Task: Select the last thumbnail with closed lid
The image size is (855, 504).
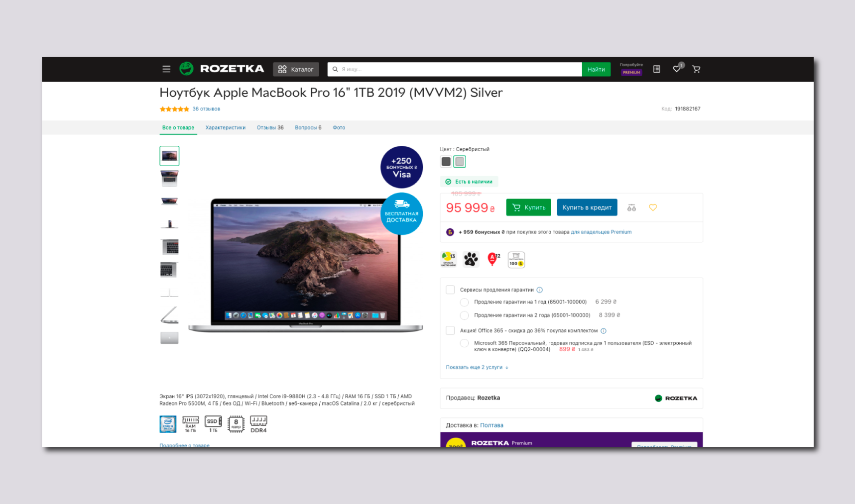Action: 169,338
